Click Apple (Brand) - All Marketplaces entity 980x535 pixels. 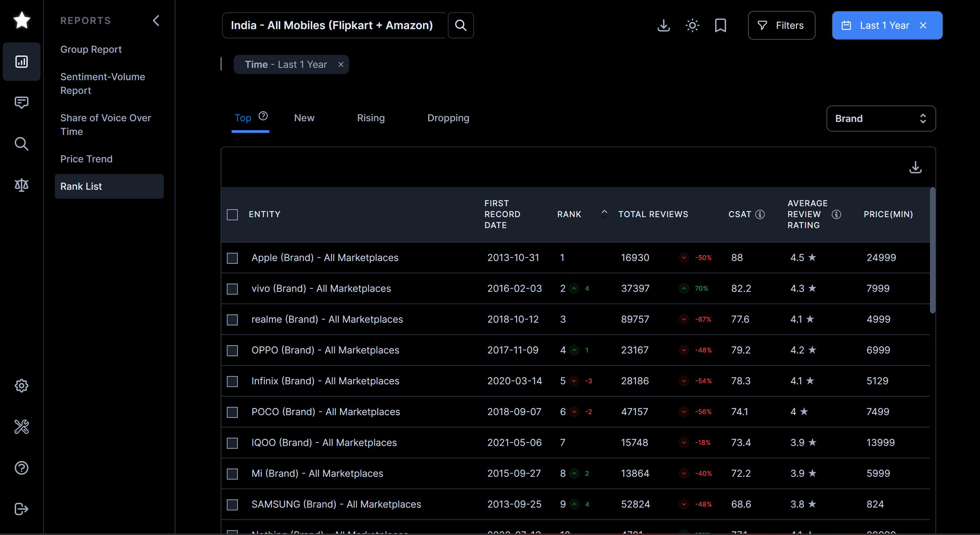point(324,258)
